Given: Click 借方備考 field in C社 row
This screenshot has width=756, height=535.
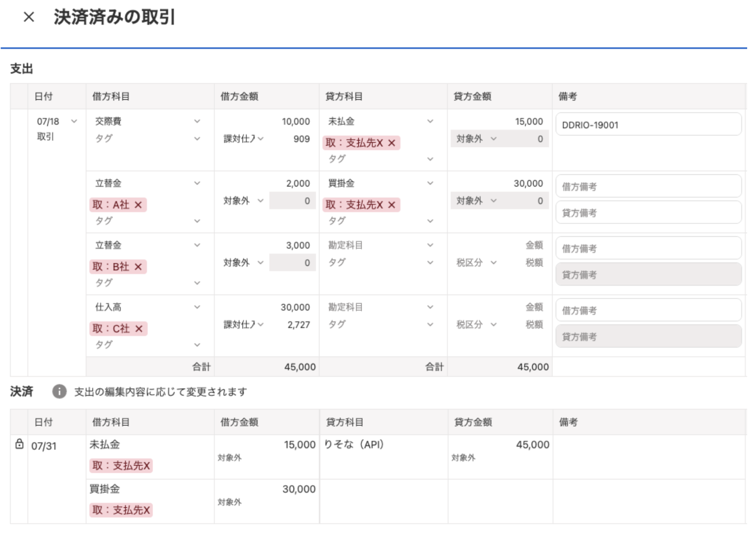Looking at the screenshot, I should (x=649, y=310).
